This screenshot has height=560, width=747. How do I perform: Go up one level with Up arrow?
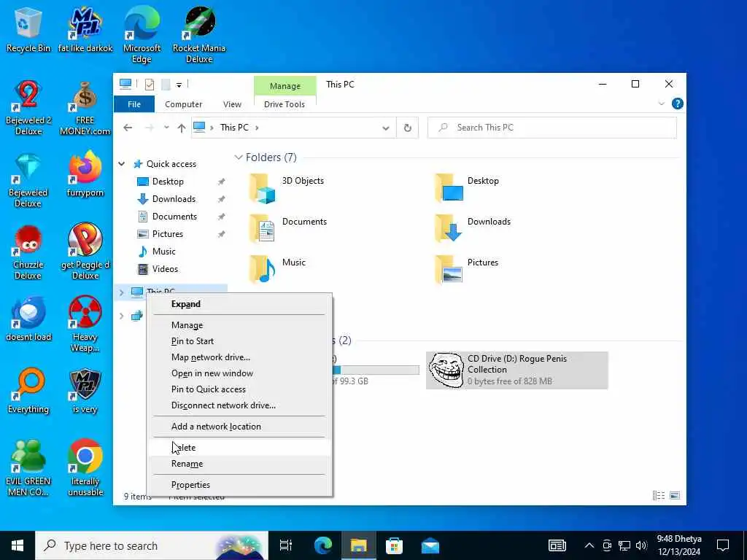coord(182,128)
